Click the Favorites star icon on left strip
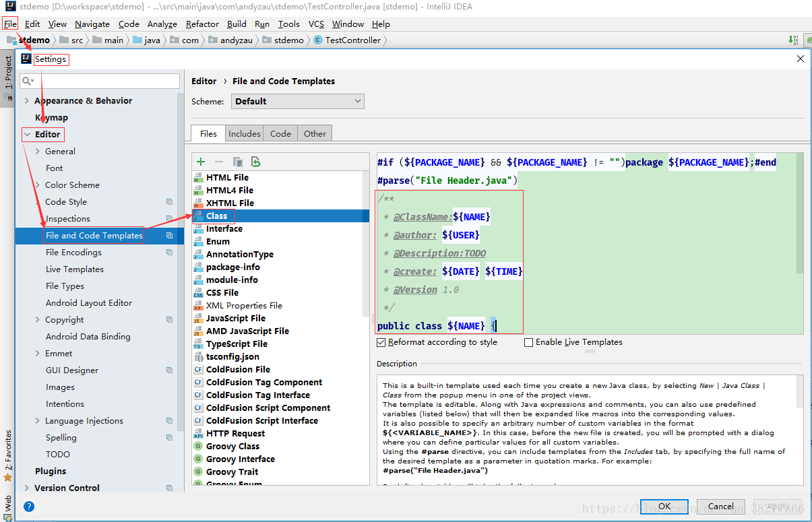Viewport: 812px width, 522px height. click(x=8, y=478)
